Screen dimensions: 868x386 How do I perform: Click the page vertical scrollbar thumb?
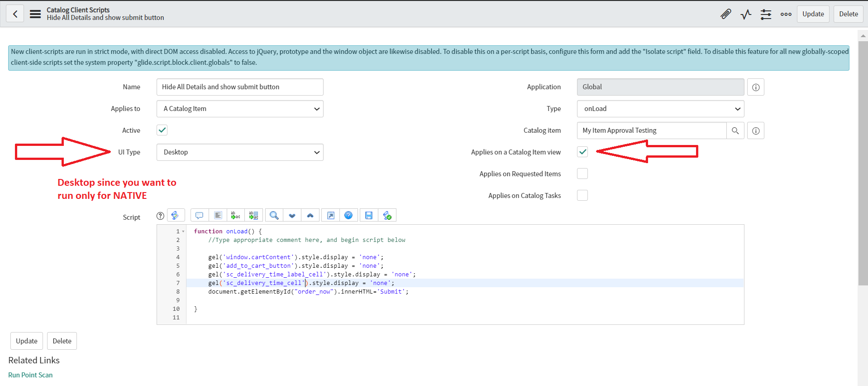click(x=863, y=163)
